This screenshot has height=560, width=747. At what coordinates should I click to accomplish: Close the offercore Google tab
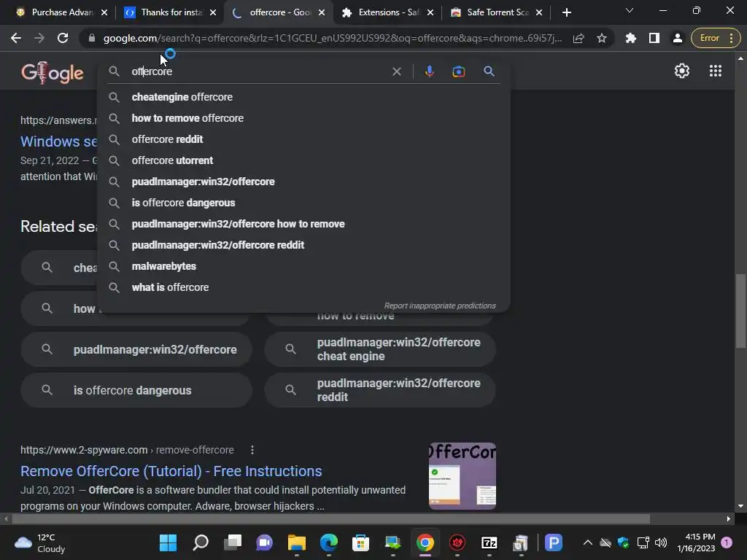(322, 12)
